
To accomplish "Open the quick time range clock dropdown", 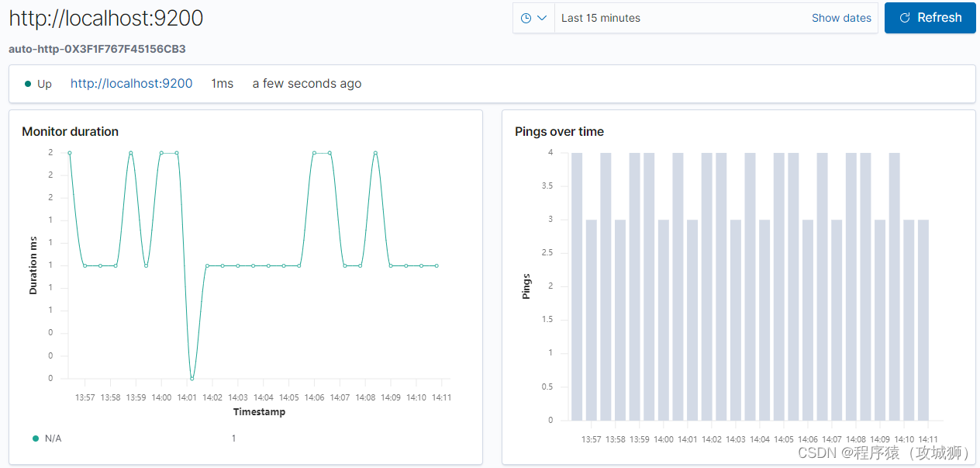I will click(x=533, y=18).
